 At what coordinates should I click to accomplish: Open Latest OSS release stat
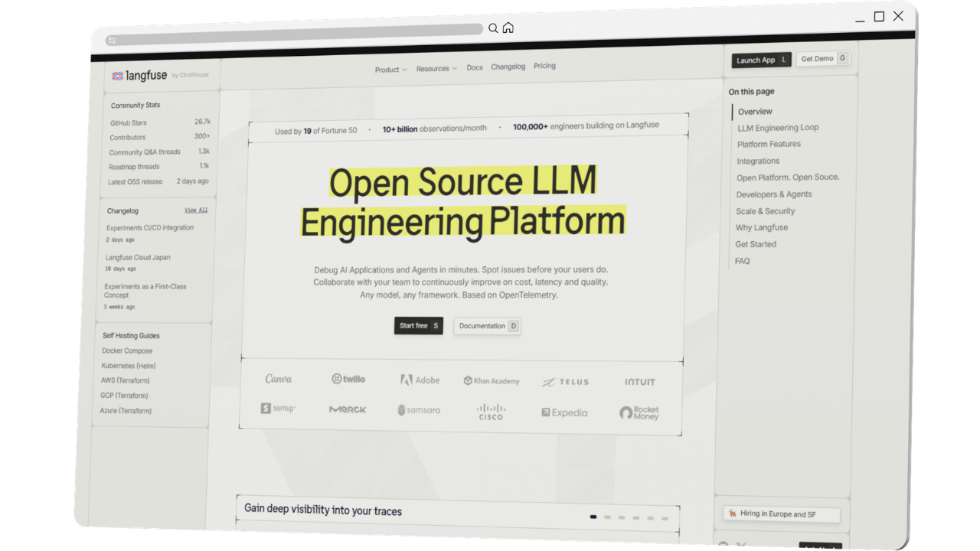[158, 181]
